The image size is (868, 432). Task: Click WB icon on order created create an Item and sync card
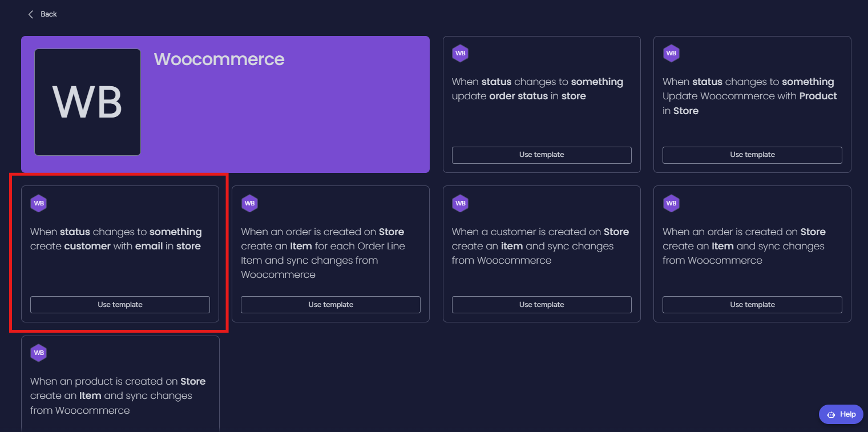tap(671, 203)
